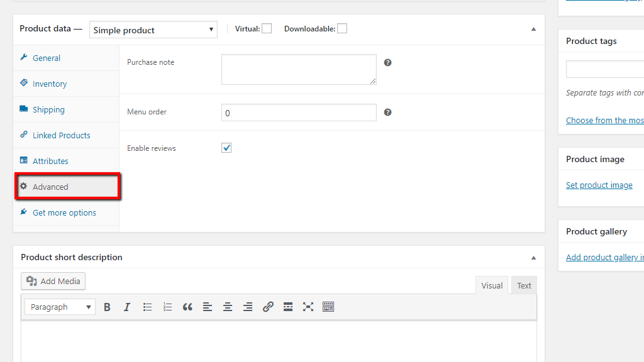This screenshot has width=644, height=362.
Task: Click the Shipping truck icon
Action: tap(24, 109)
